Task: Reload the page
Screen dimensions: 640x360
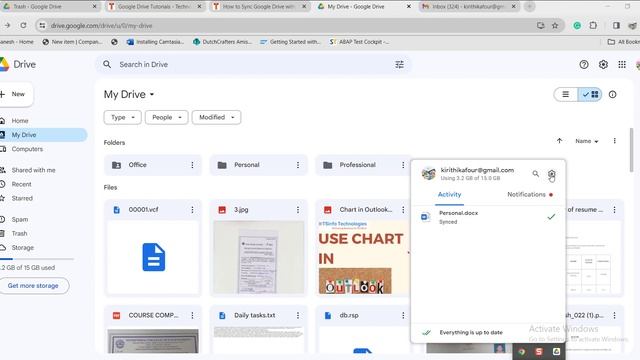Action: (23, 26)
